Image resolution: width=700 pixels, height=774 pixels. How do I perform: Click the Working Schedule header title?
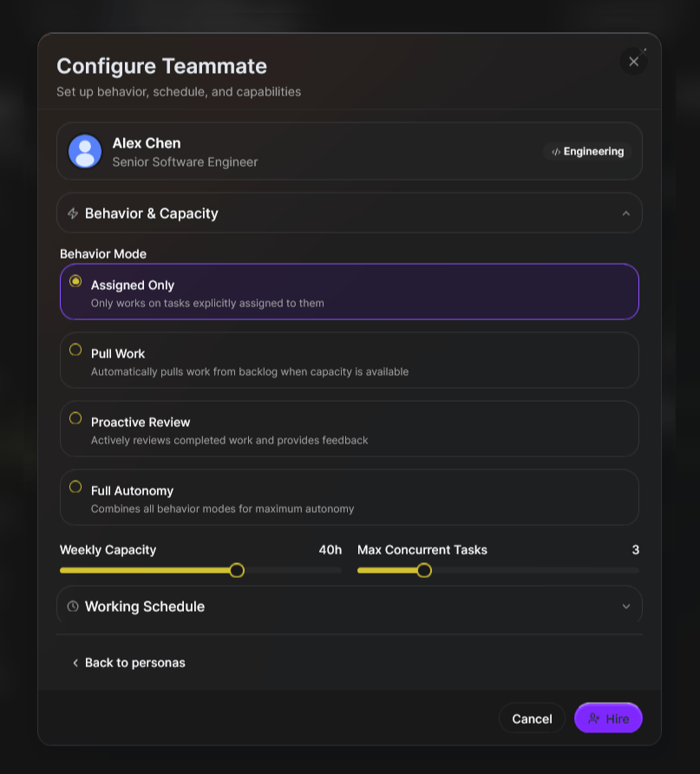(145, 607)
